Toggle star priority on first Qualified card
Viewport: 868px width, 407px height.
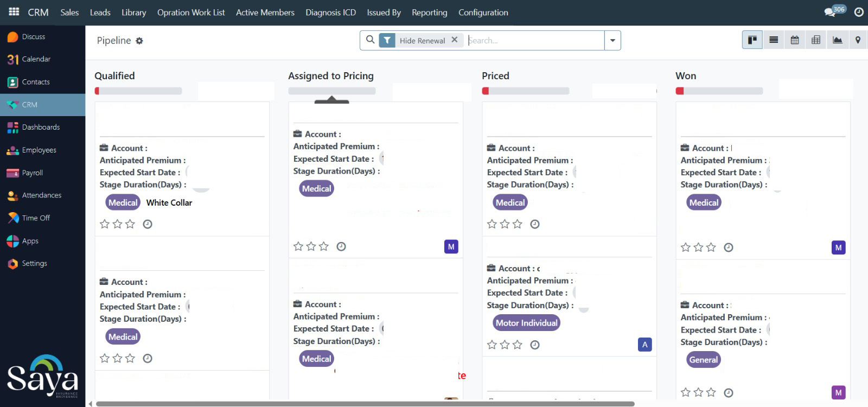click(x=105, y=224)
